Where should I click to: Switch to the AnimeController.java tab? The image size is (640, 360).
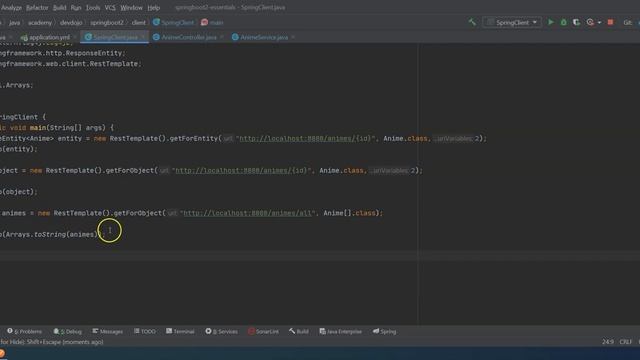click(x=189, y=37)
